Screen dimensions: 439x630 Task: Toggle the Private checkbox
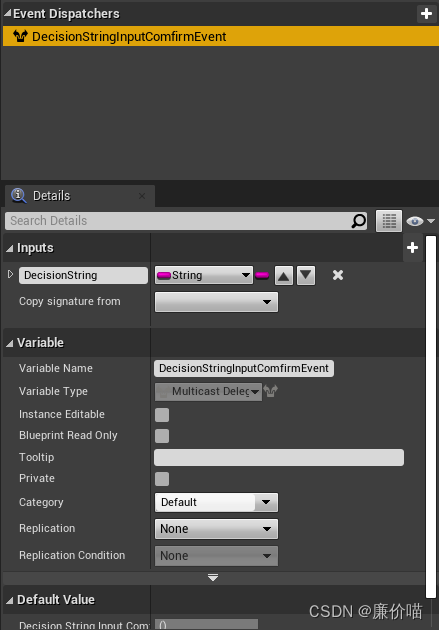[x=162, y=479]
